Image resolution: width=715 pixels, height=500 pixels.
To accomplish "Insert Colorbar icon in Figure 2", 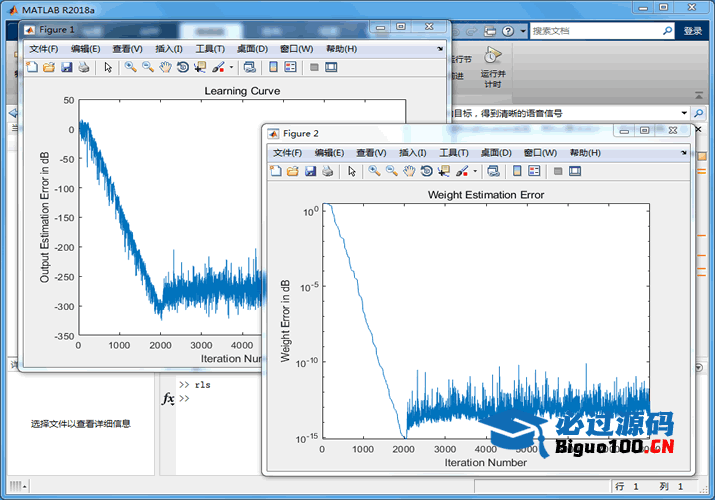I will (517, 171).
